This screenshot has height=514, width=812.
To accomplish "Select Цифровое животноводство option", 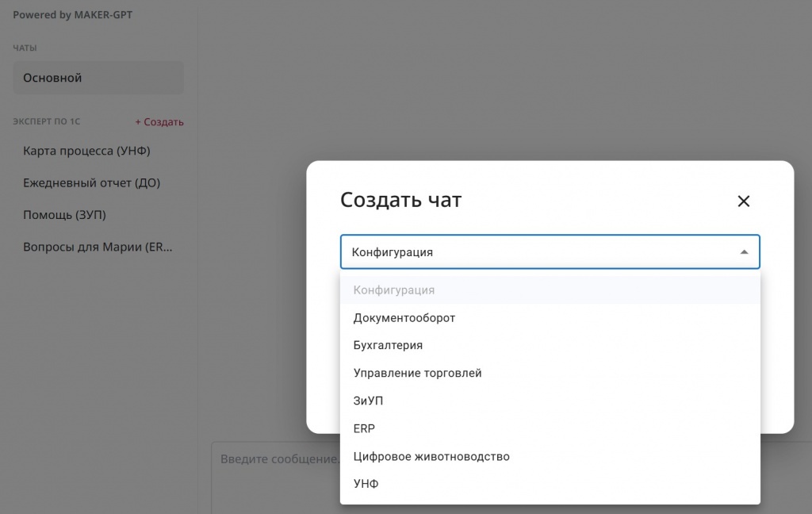I will [550, 456].
